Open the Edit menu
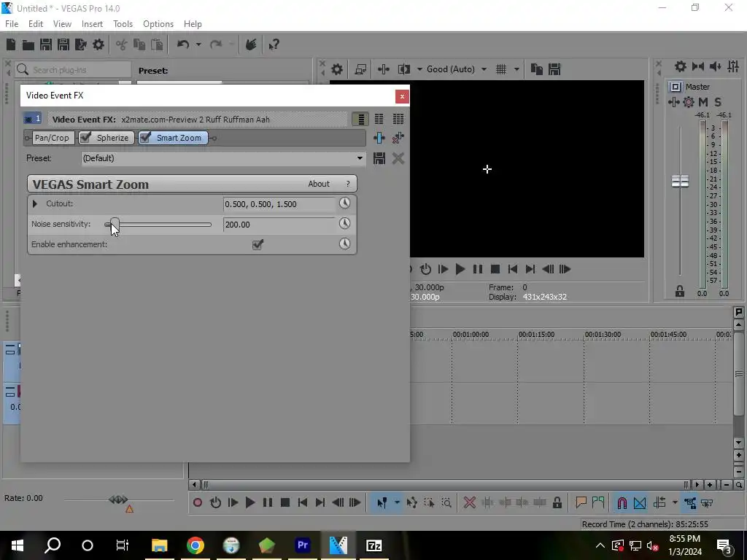Image resolution: width=747 pixels, height=560 pixels. (x=36, y=24)
